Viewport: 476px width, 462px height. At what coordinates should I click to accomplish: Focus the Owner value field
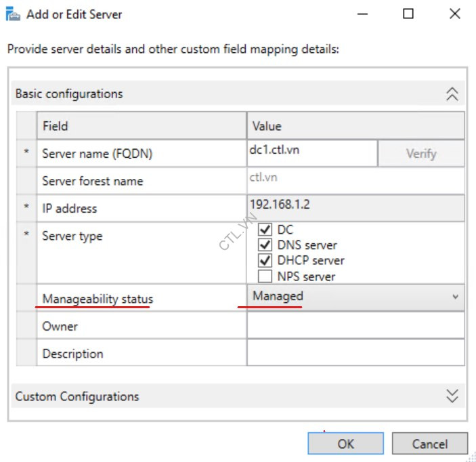click(355, 326)
